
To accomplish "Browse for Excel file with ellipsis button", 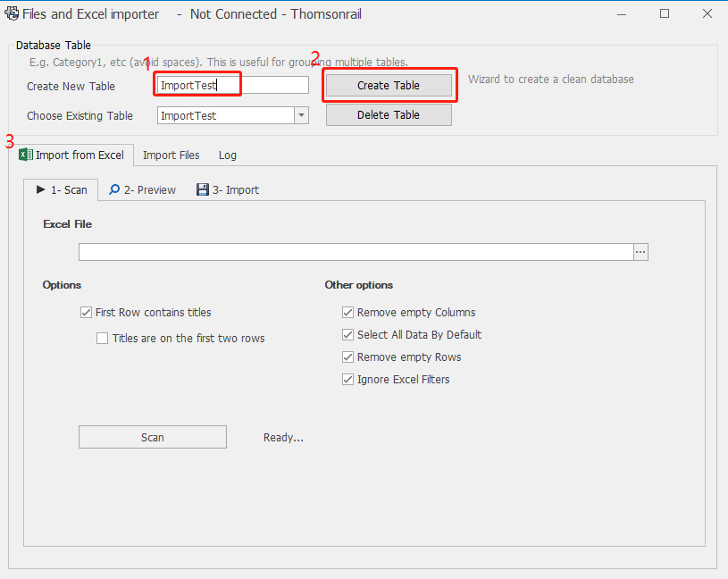I will click(x=640, y=253).
